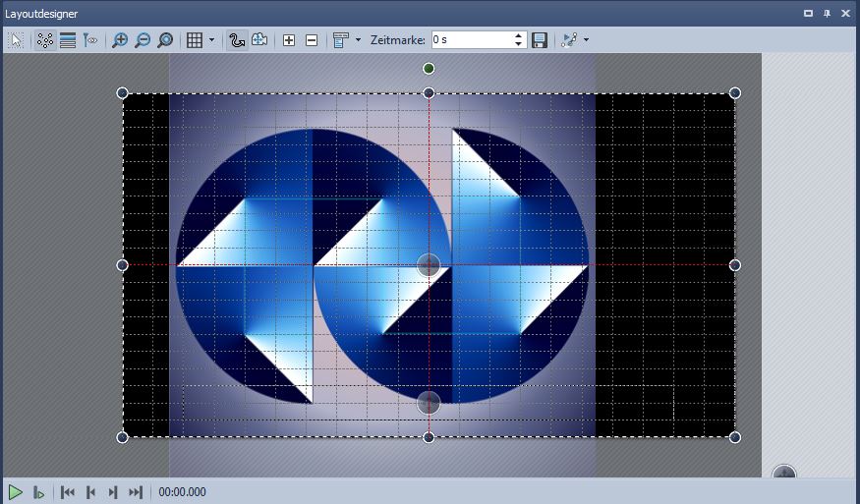Click the green rotation handle above image
This screenshot has height=504, width=860.
(429, 69)
